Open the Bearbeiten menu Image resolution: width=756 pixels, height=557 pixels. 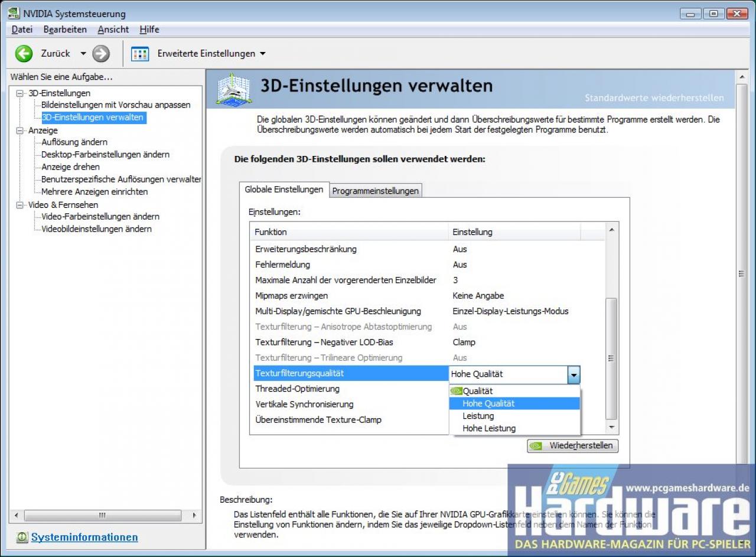pyautogui.click(x=65, y=30)
